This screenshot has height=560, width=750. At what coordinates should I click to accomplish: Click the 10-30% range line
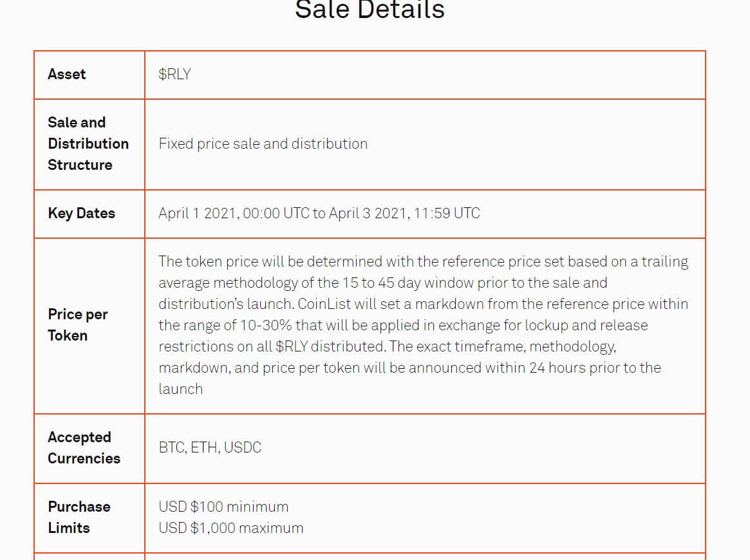click(403, 325)
